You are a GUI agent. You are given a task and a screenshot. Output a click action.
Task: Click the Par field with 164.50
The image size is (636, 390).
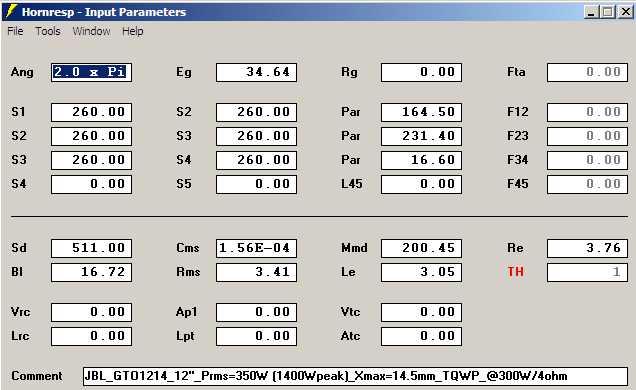[x=421, y=112]
